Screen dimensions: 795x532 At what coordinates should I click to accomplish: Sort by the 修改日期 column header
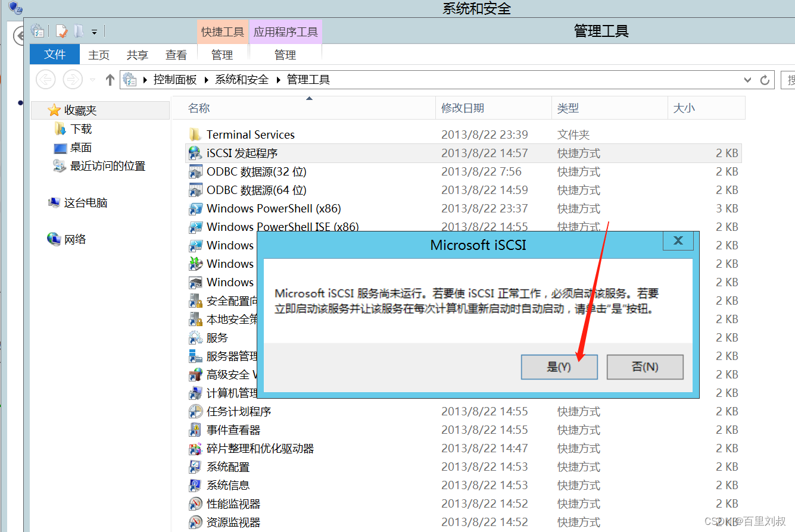point(494,108)
